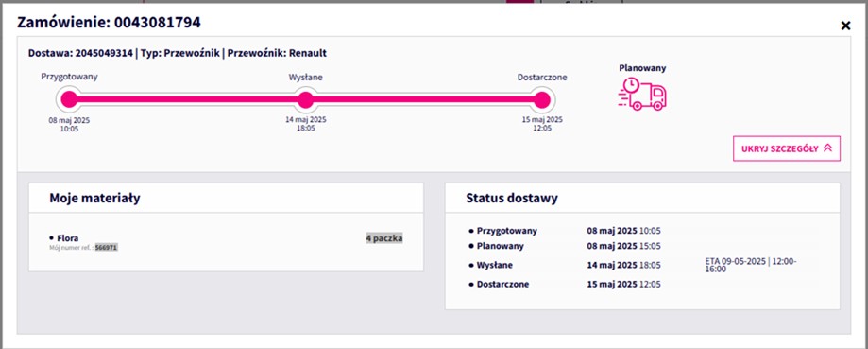Select the Przygotowany timeline marker
The image size is (868, 349).
69,99
